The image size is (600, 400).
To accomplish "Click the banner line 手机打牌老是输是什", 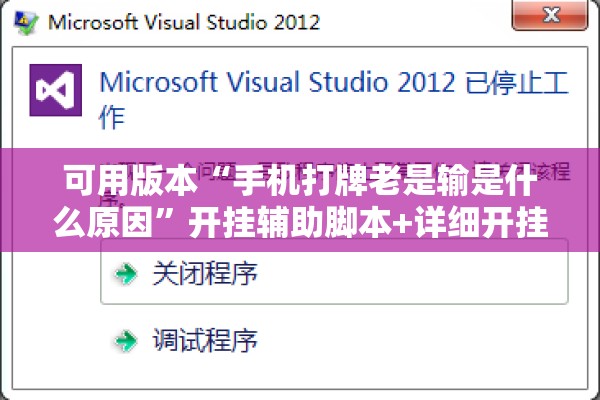I will click(x=385, y=181).
